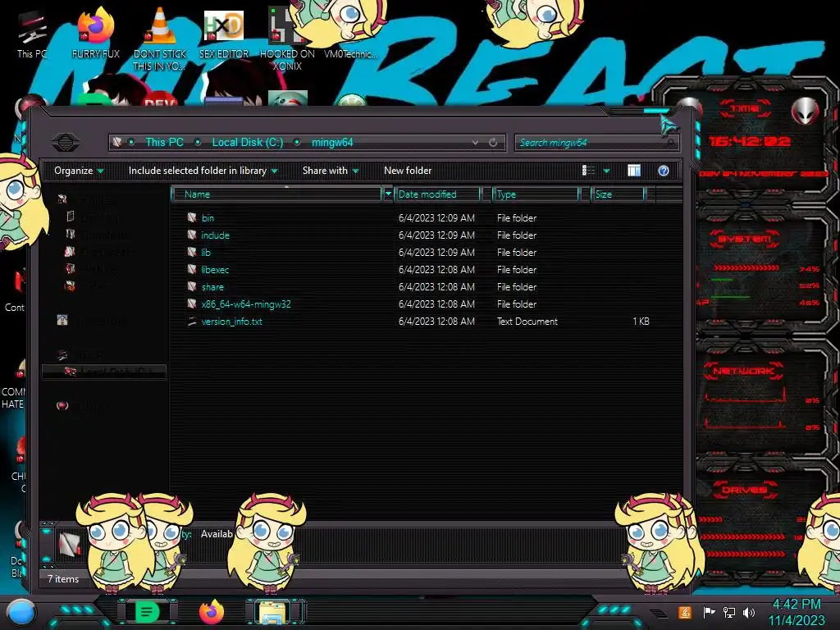Select the libexec folder
Image resolution: width=840 pixels, height=630 pixels.
215,269
